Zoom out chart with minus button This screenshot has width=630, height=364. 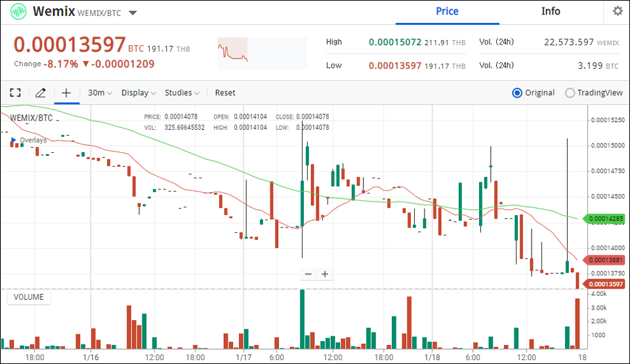pyautogui.click(x=308, y=274)
